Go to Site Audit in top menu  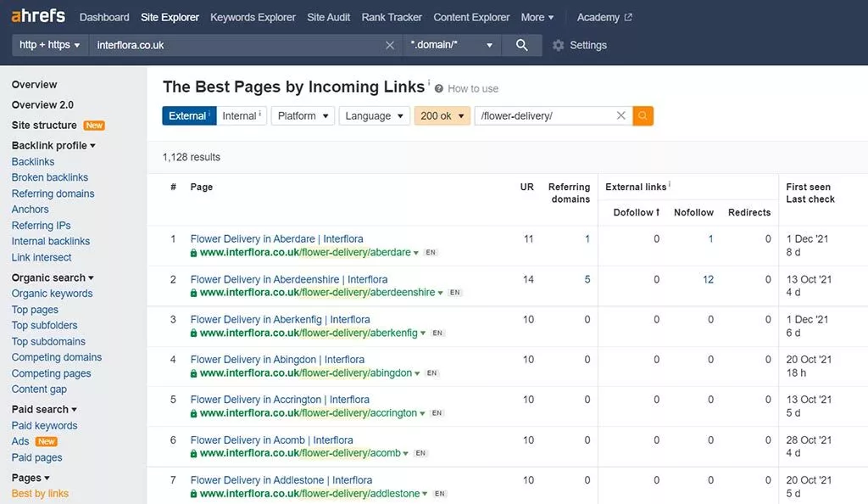(x=328, y=17)
